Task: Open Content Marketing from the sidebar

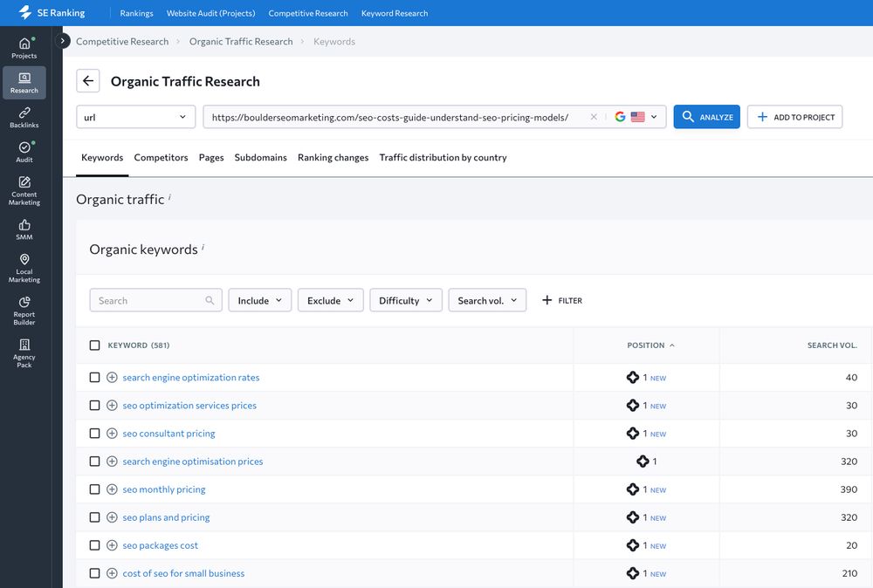Action: (24, 190)
